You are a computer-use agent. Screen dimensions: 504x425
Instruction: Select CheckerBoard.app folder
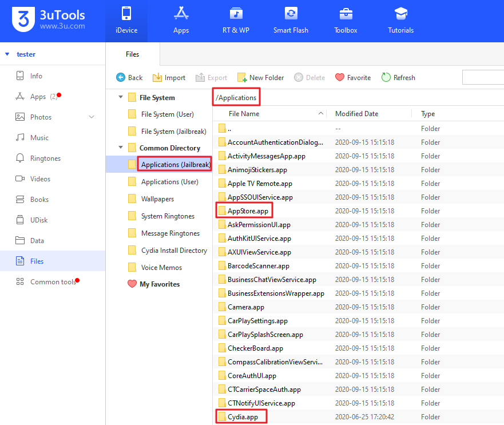pos(358,348)
